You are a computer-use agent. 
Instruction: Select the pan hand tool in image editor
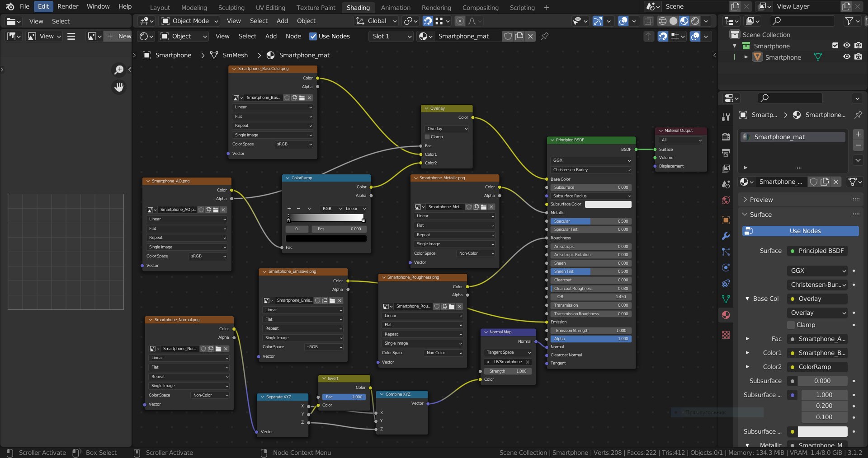(119, 87)
